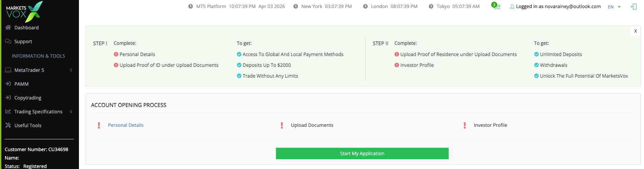
Task: Close the steps banner with X
Action: click(636, 31)
